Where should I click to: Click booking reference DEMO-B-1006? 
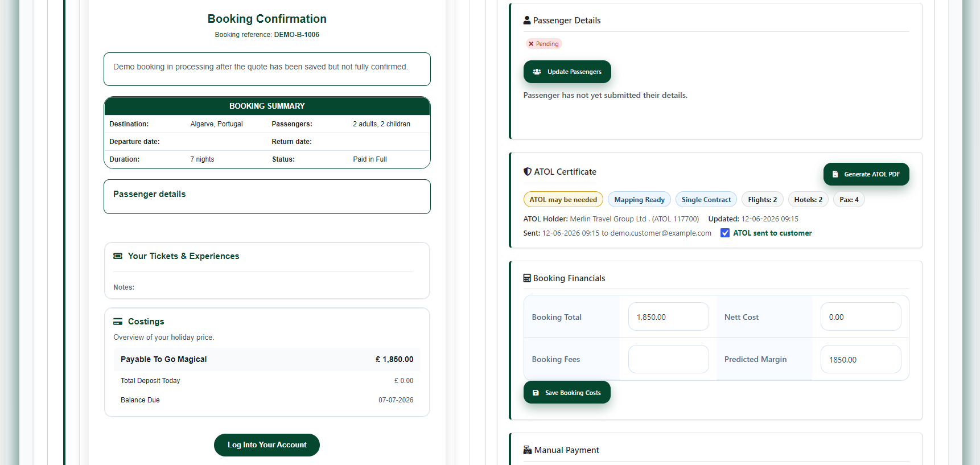[297, 35]
